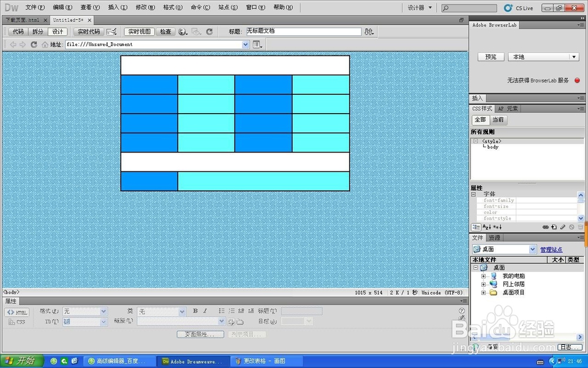Open the 管理站点 manage sites link
This screenshot has width=588, height=368.
(x=552, y=250)
